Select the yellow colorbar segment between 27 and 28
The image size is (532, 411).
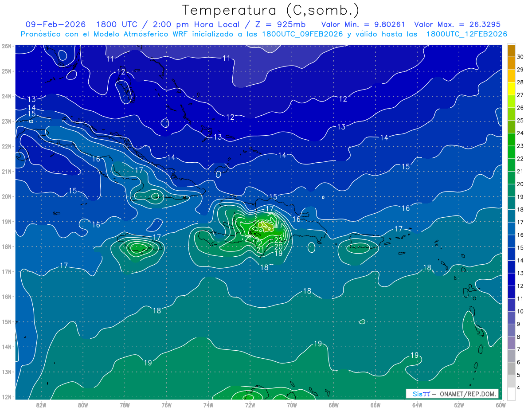click(511, 89)
